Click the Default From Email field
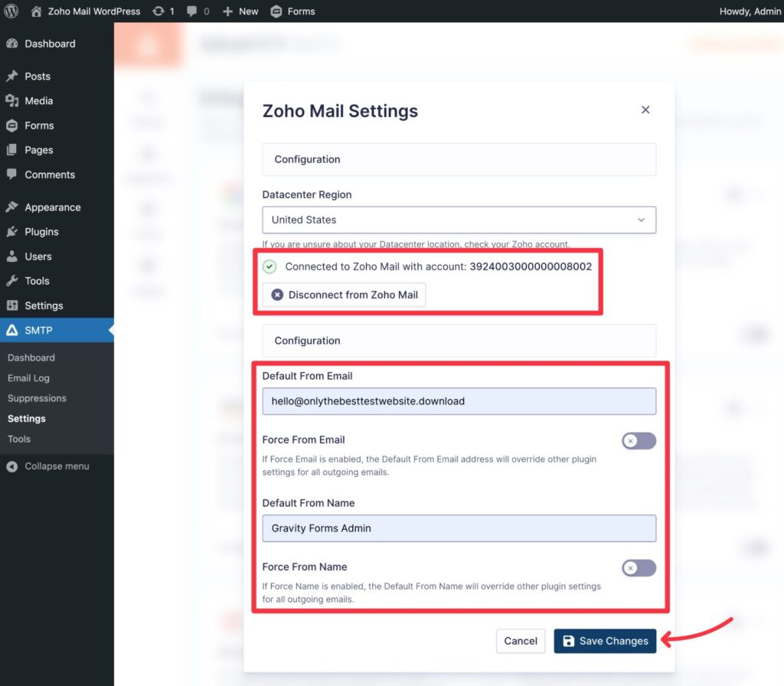The width and height of the screenshot is (784, 686). tap(459, 401)
